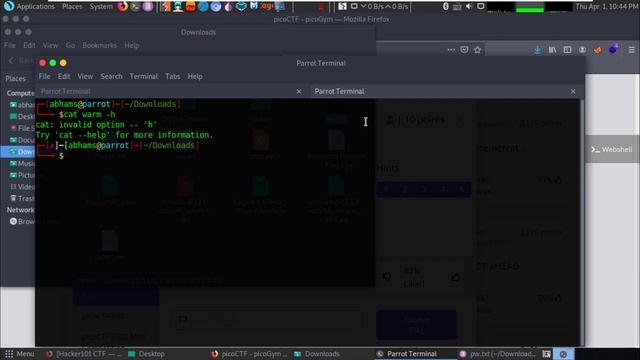This screenshot has height=360, width=640.
Task: Toggle Firefox sidebar icon
Action: click(x=567, y=50)
